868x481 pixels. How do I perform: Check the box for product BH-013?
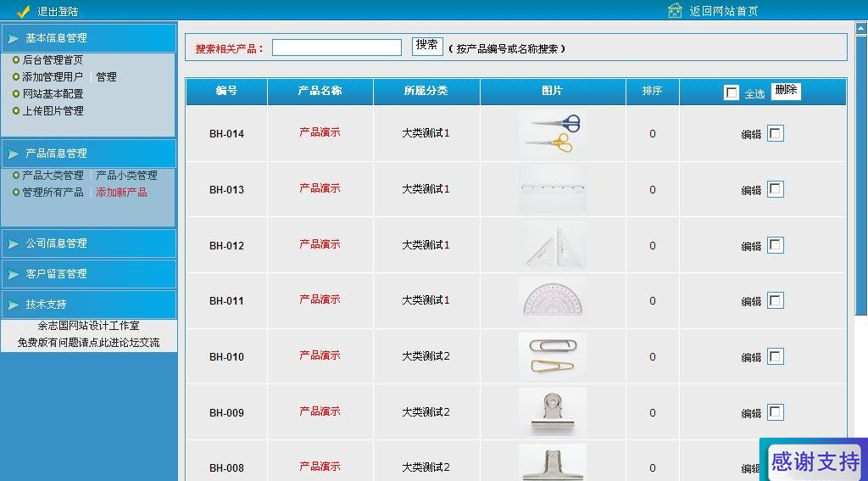tap(775, 189)
